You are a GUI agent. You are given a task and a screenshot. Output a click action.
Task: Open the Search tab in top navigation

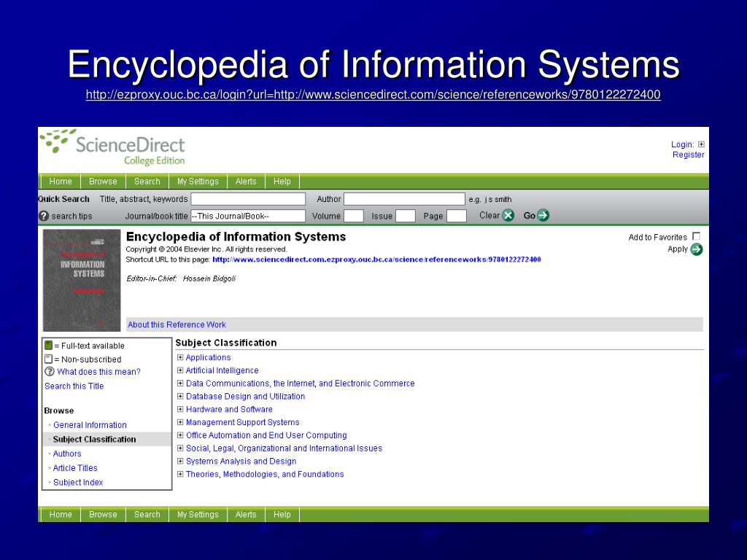[147, 182]
